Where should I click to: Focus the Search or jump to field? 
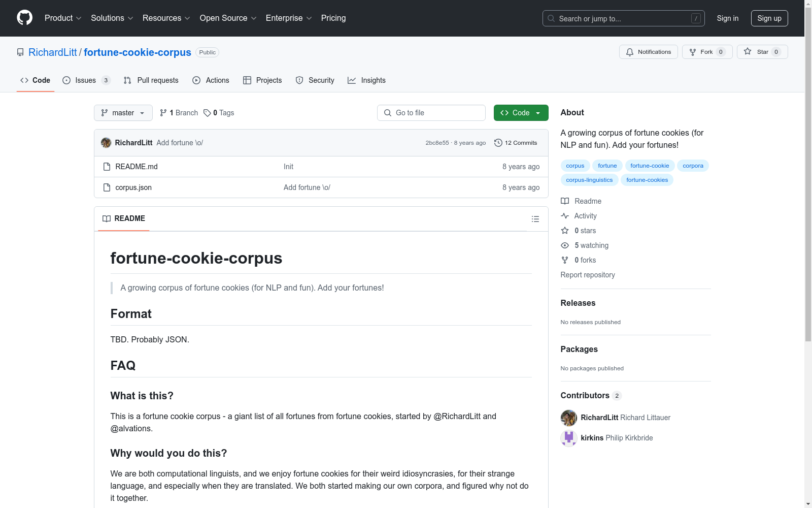(x=624, y=18)
